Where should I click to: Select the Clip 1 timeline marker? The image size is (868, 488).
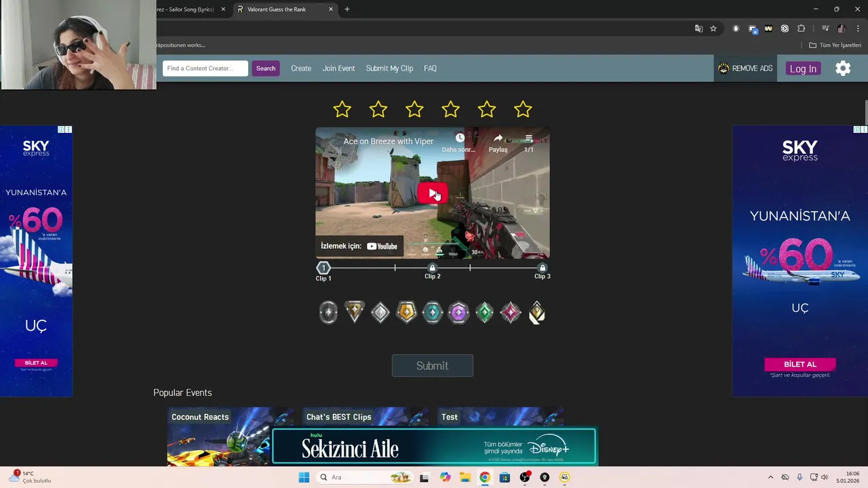[323, 269]
